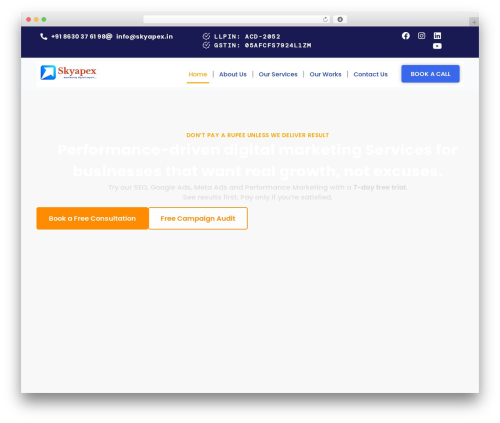The width and height of the screenshot is (500, 423).
Task: Open the LinkedIn social icon
Action: pyautogui.click(x=437, y=36)
